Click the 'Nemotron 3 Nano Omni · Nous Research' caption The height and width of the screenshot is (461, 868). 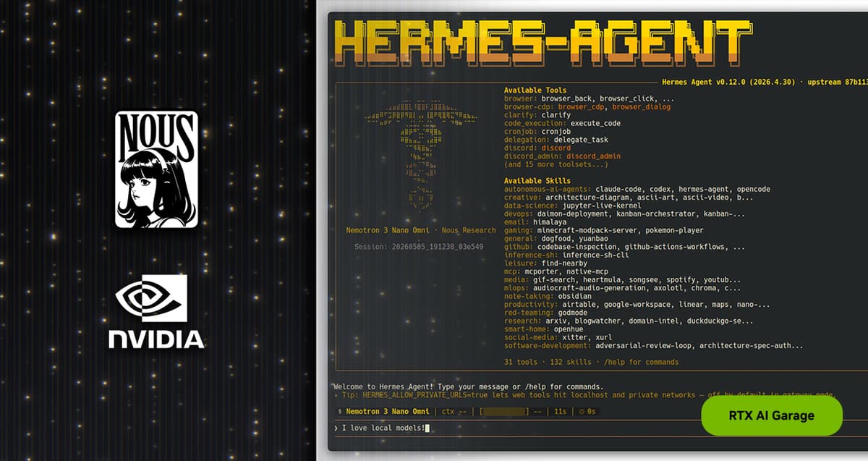tap(421, 230)
